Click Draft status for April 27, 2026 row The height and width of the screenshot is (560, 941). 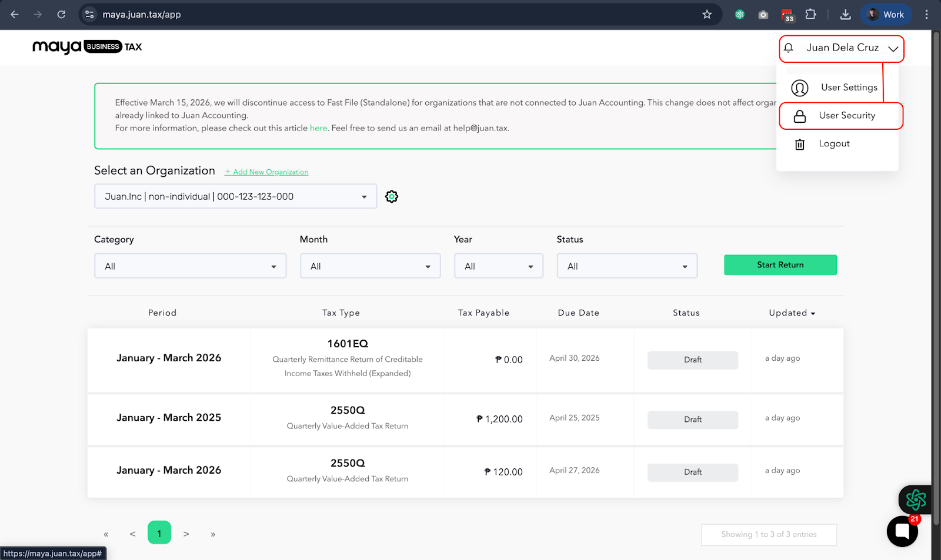pyautogui.click(x=693, y=472)
